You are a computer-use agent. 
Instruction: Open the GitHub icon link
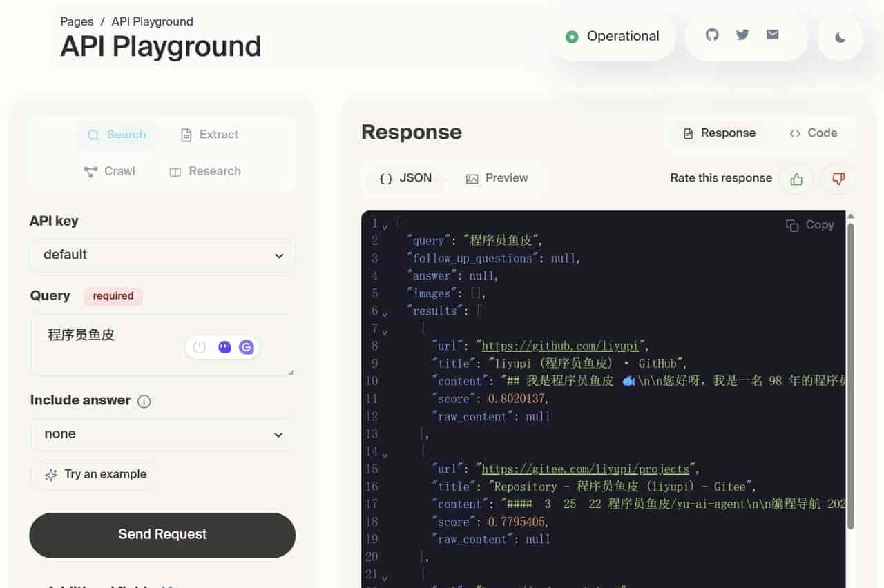(x=712, y=35)
